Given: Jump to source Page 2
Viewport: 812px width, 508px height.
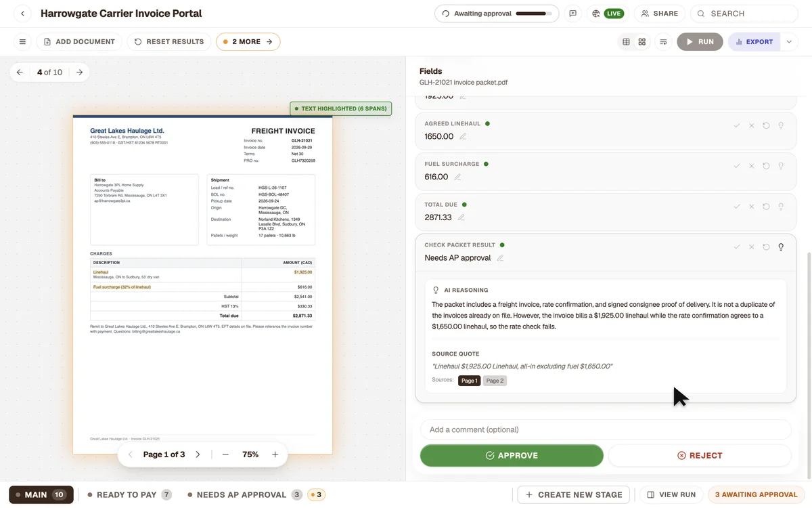Looking at the screenshot, I should (x=495, y=381).
